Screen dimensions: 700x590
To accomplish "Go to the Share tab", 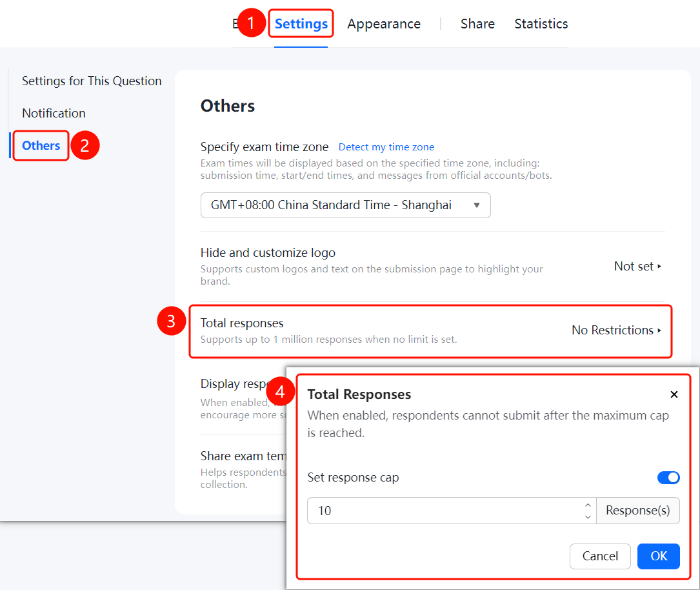I will point(477,24).
